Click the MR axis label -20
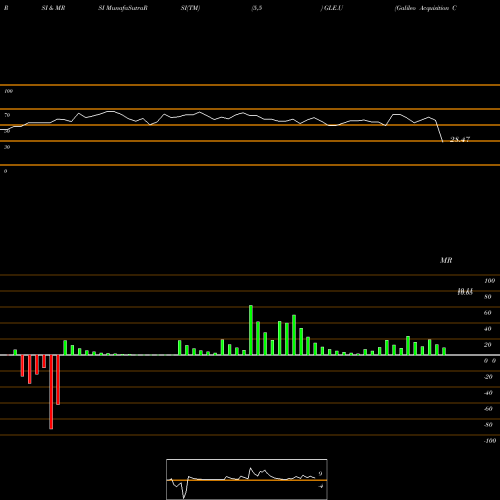This screenshot has width=500, height=500. (488, 377)
